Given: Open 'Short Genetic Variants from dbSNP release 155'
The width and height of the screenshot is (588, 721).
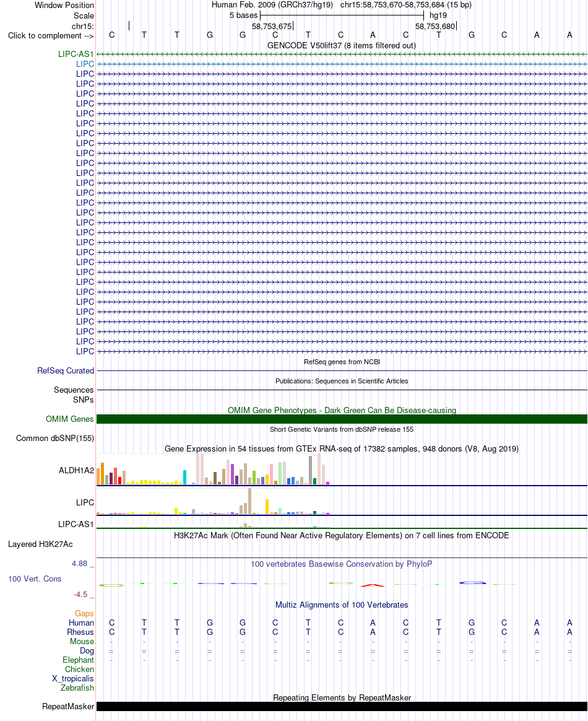Looking at the screenshot, I should pyautogui.click(x=342, y=429).
